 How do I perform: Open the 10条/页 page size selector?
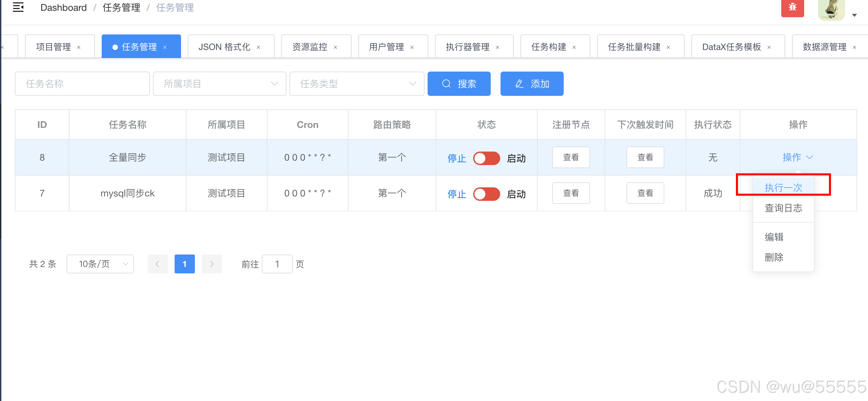tap(100, 264)
